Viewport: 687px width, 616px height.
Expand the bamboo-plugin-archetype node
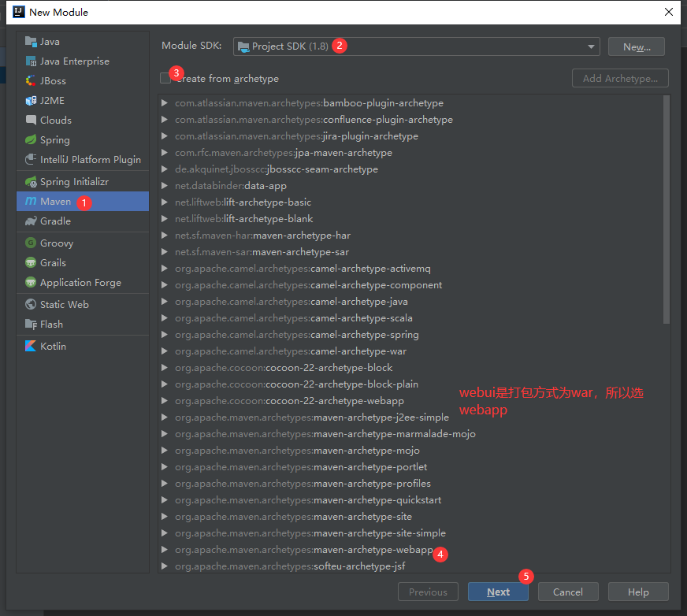point(165,103)
